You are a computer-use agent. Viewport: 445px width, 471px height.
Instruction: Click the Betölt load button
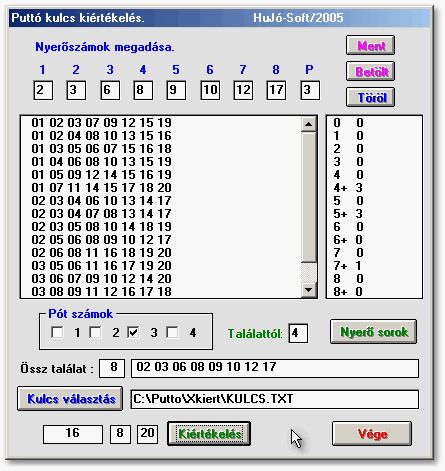pyautogui.click(x=370, y=71)
